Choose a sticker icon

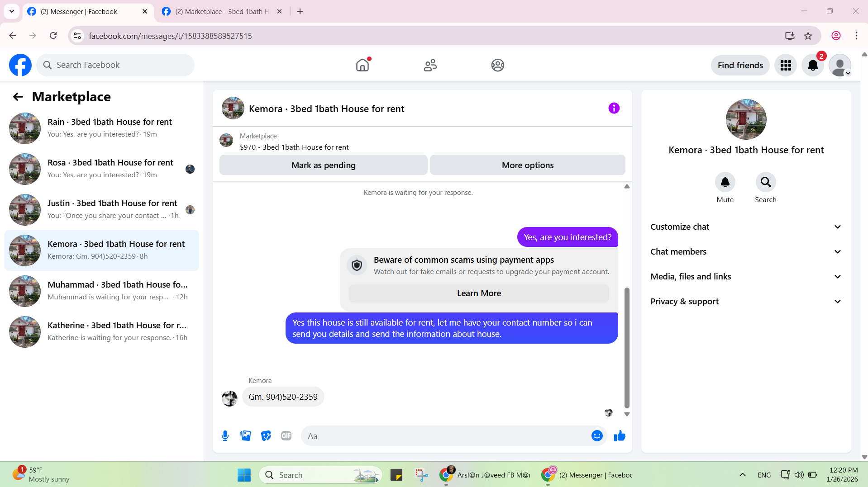(266, 436)
